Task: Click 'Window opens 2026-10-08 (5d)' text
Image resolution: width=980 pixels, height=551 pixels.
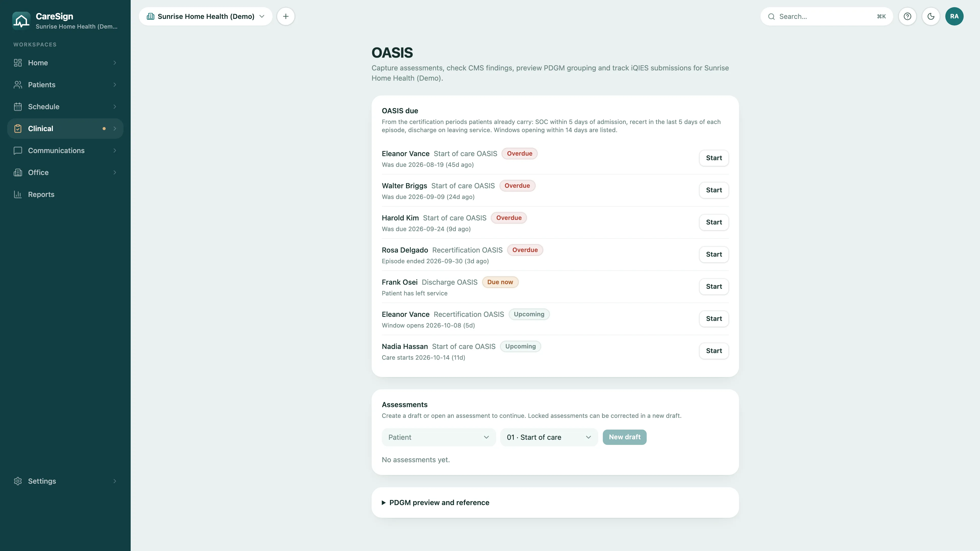Action: [428, 325]
